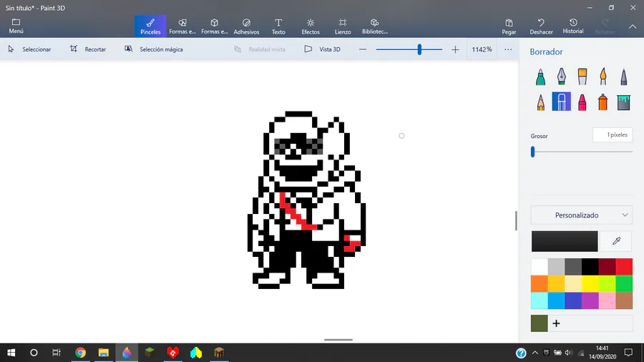This screenshot has width=644, height=362.
Task: Open the Texto tab
Action: (278, 26)
